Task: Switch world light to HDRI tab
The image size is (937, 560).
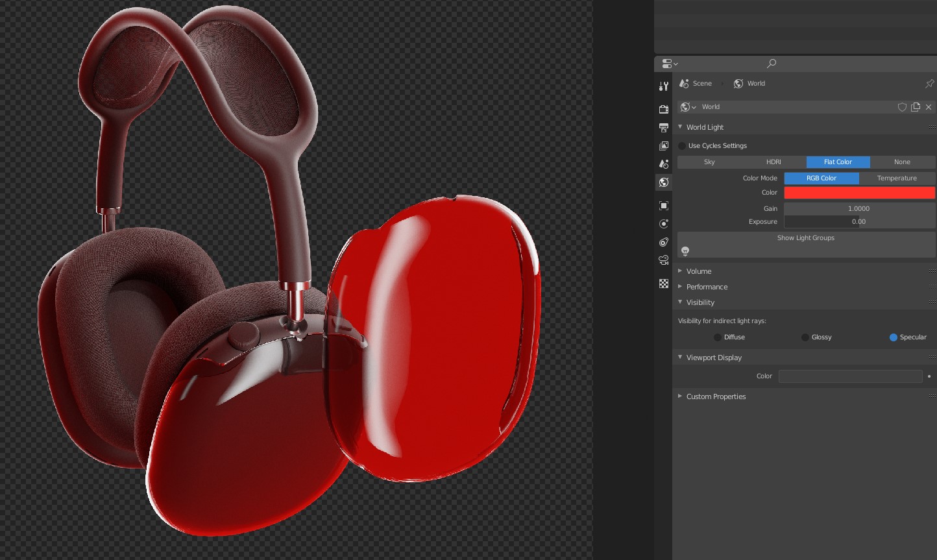Action: coord(773,162)
